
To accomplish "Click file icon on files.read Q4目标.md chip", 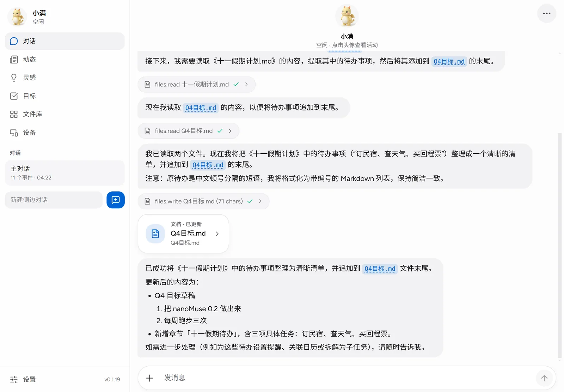I will tap(148, 131).
